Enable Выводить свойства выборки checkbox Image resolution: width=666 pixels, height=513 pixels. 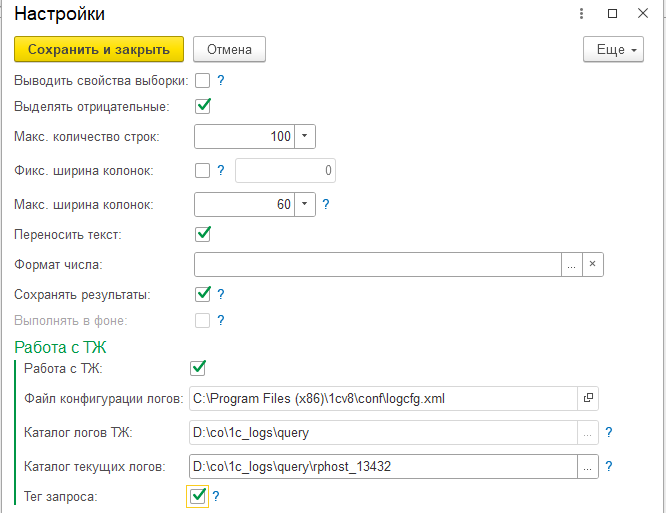[202, 80]
